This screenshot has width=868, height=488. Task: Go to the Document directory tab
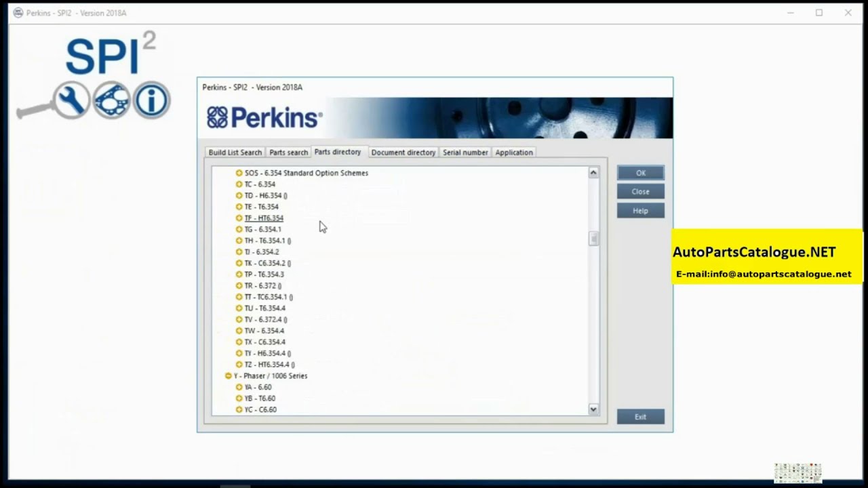point(403,152)
